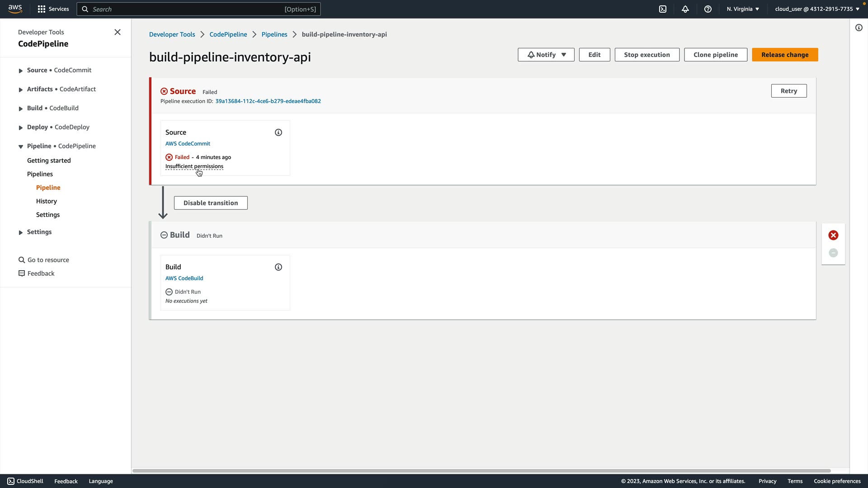The height and width of the screenshot is (488, 868).
Task: Click the grey didn't-run stage indicator icon
Action: pos(833,253)
